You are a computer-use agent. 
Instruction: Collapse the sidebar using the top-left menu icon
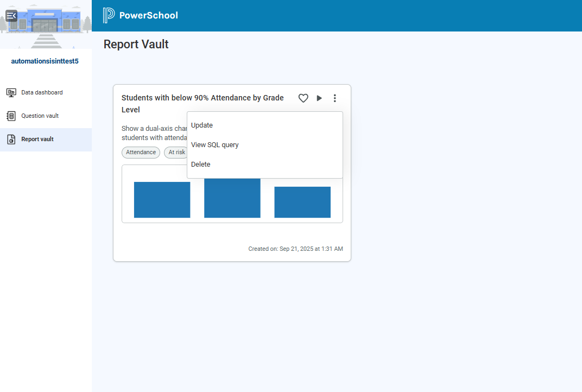point(11,15)
